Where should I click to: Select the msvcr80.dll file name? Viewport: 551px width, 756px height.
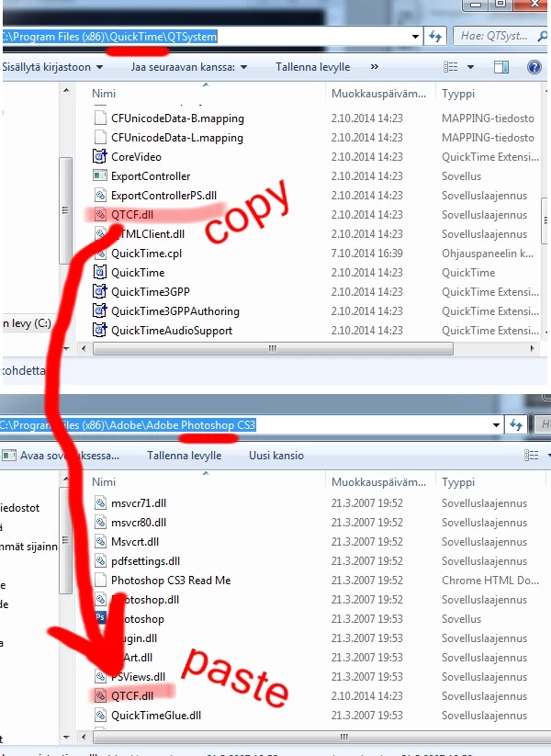[139, 523]
